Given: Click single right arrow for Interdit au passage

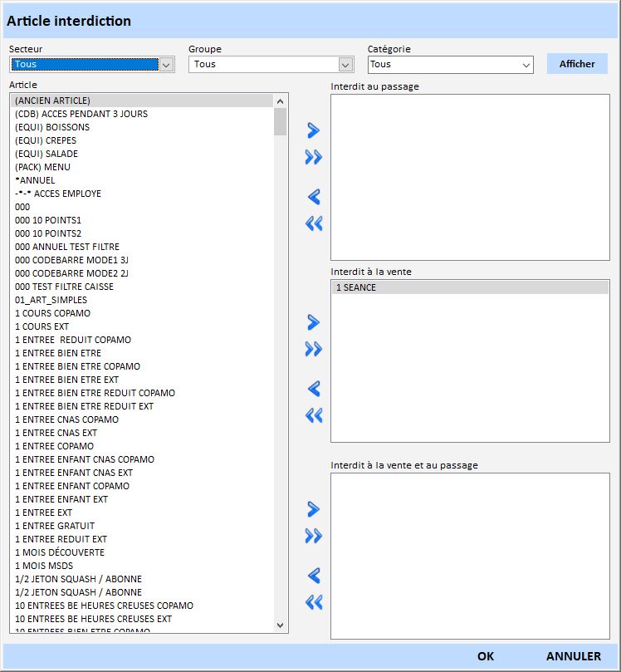Looking at the screenshot, I should pos(313,130).
